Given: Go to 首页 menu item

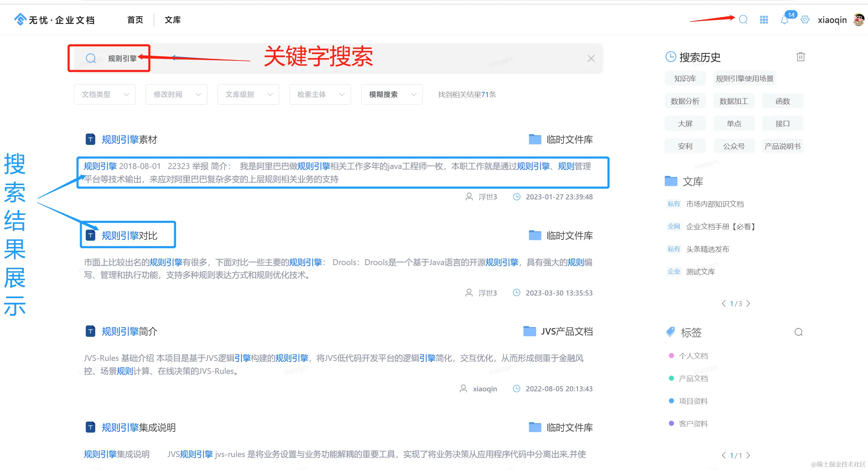Looking at the screenshot, I should point(135,20).
